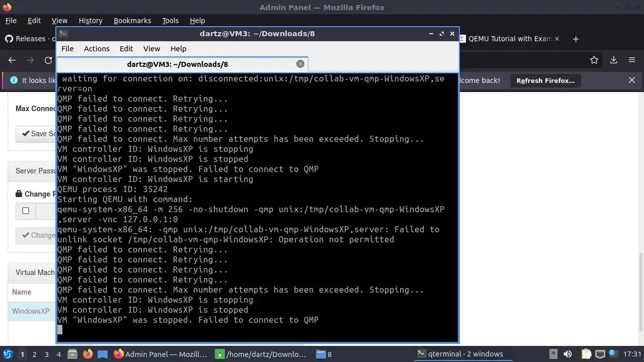
Task: Open the volume control tray icon
Action: point(568,354)
